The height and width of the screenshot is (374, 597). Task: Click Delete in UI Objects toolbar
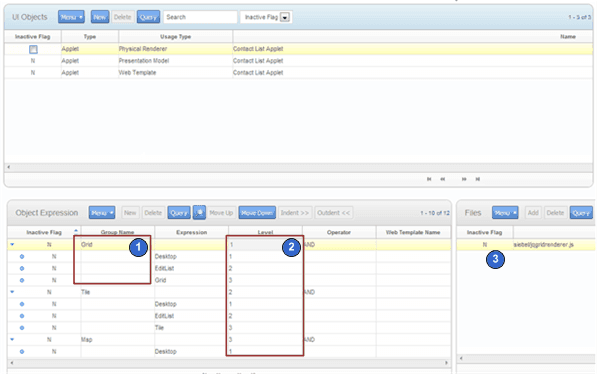coord(123,17)
